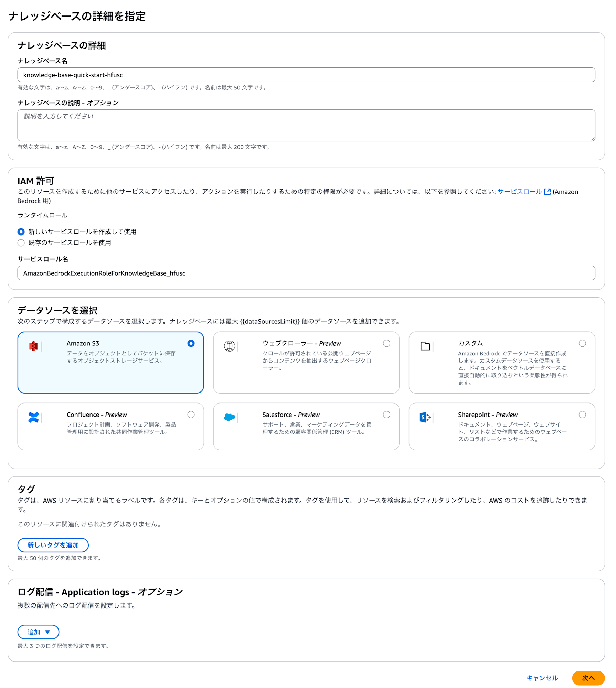Viewport: 616px width, 688px height.
Task: Focus the ナレッジベース名 input field
Action: click(x=306, y=75)
